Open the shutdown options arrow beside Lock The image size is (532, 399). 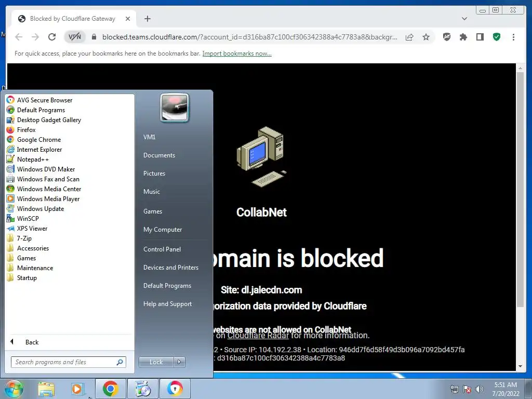pos(179,362)
